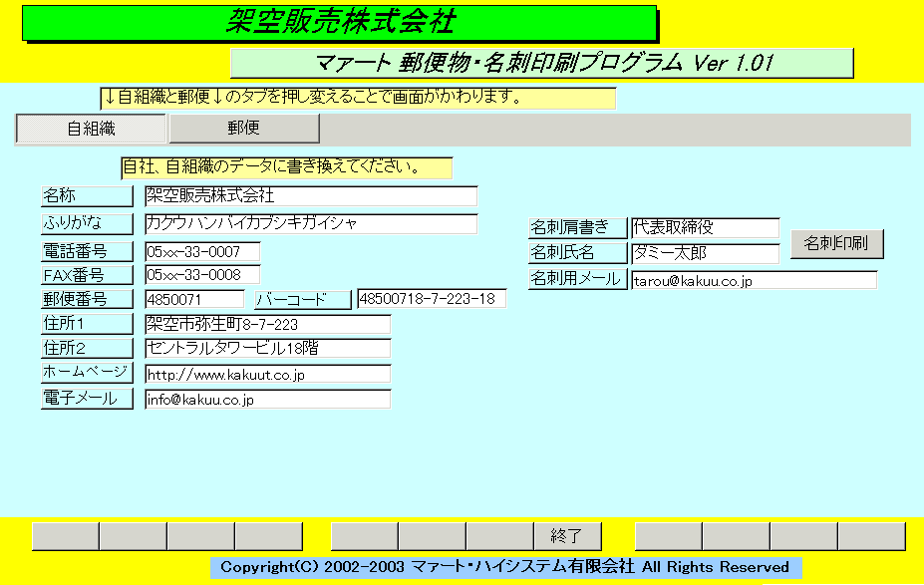The height and width of the screenshot is (585, 924).
Task: Click the Copyright 2002-2003 footer text
Action: [505, 567]
